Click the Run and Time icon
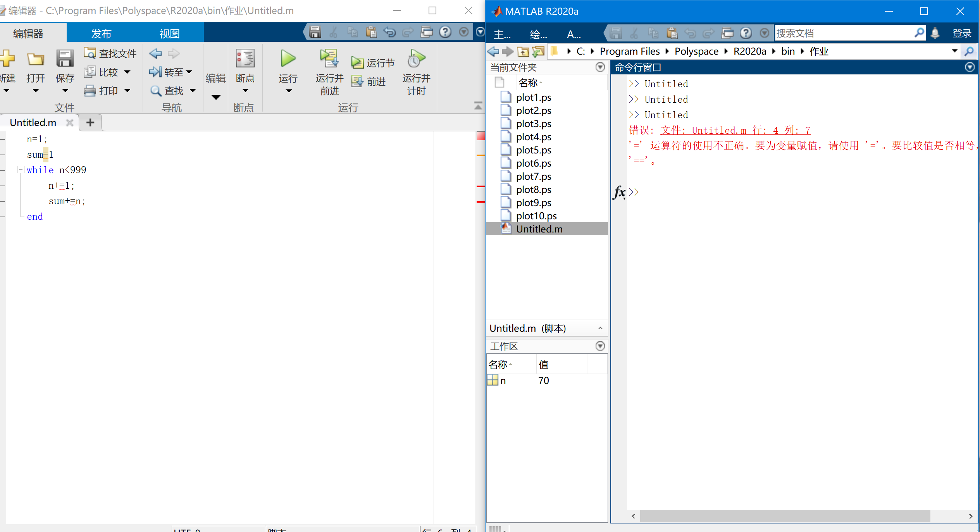This screenshot has width=980, height=532. coord(416,59)
